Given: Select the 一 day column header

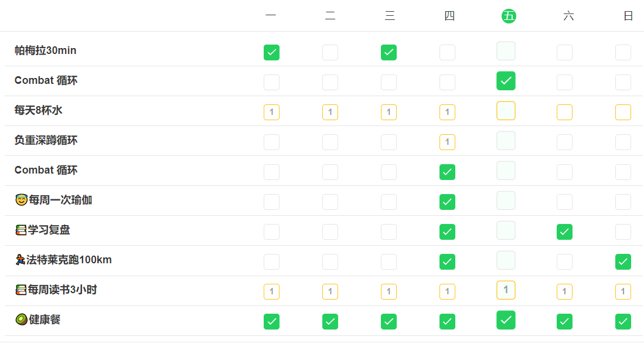Looking at the screenshot, I should pyautogui.click(x=271, y=16).
